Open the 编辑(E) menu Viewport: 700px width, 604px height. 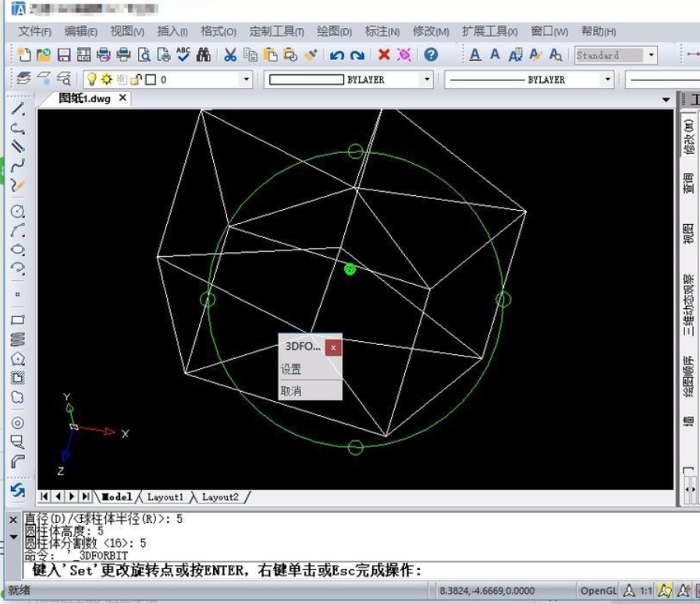coord(81,31)
